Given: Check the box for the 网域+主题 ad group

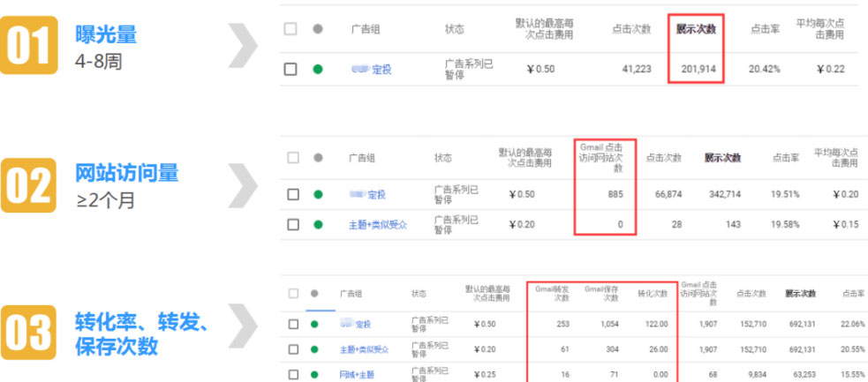Looking at the screenshot, I should tap(294, 374).
